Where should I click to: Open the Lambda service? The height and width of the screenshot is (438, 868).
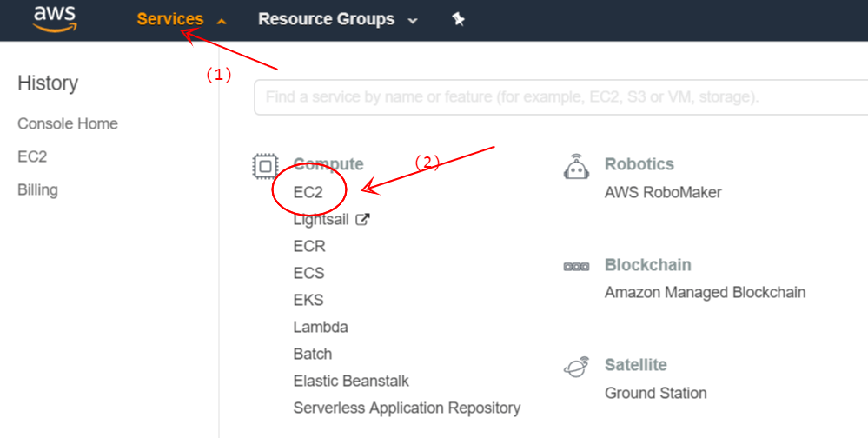pos(321,327)
